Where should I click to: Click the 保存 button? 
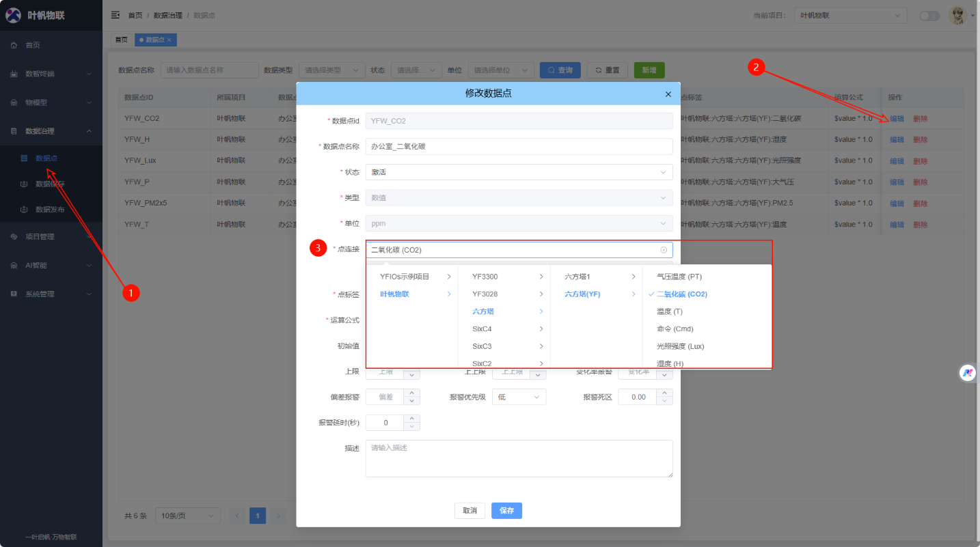coord(506,511)
